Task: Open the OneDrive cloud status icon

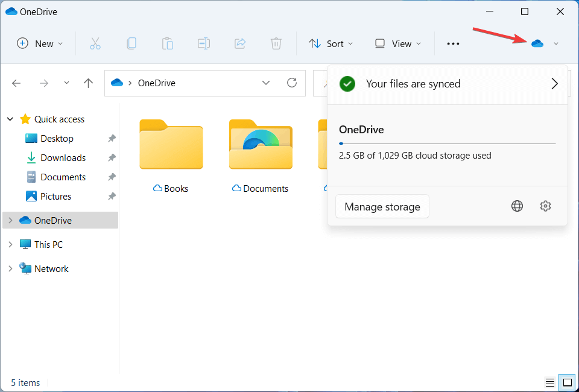Action: coord(539,43)
